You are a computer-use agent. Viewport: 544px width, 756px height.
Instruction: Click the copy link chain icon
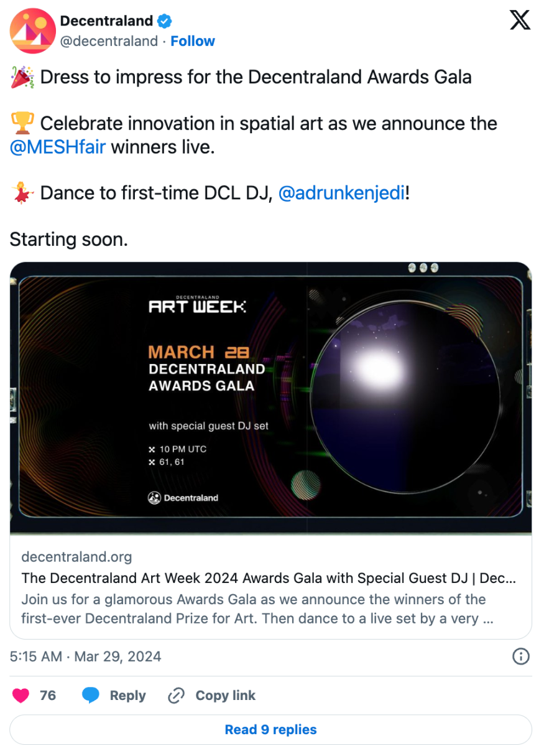(177, 696)
